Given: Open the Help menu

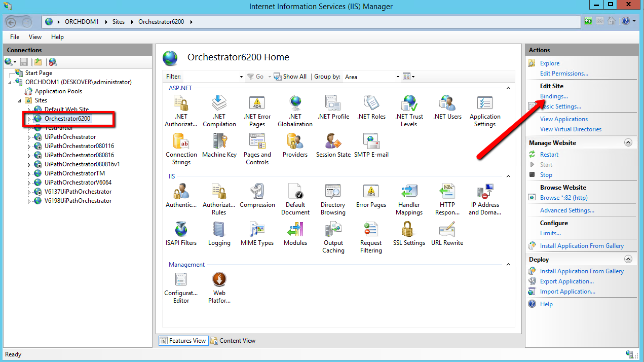Looking at the screenshot, I should tap(57, 37).
